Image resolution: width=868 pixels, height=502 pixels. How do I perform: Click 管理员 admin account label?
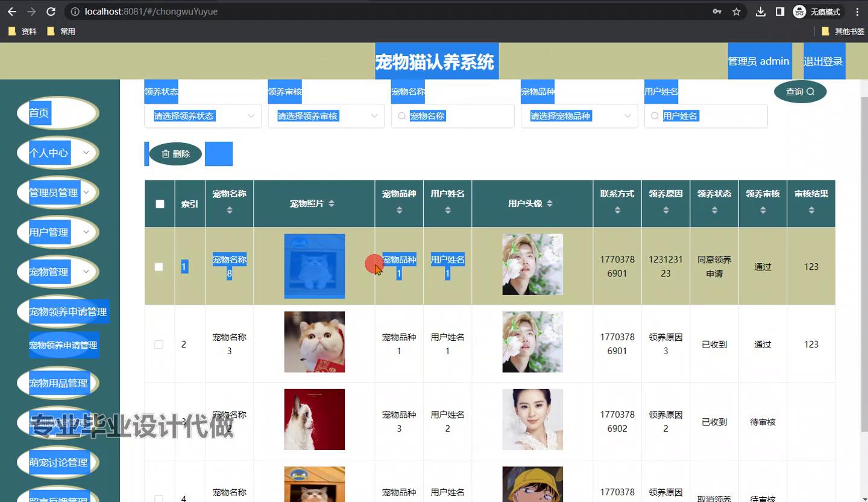758,61
